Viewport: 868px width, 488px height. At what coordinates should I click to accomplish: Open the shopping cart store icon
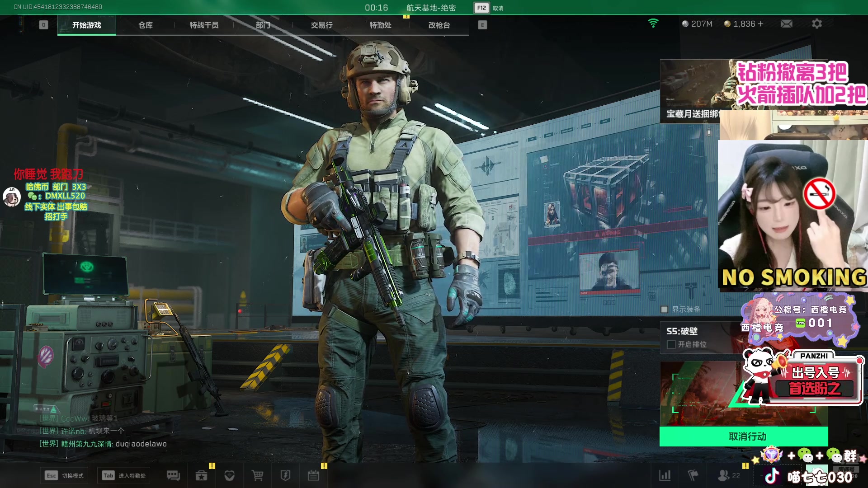[257, 475]
